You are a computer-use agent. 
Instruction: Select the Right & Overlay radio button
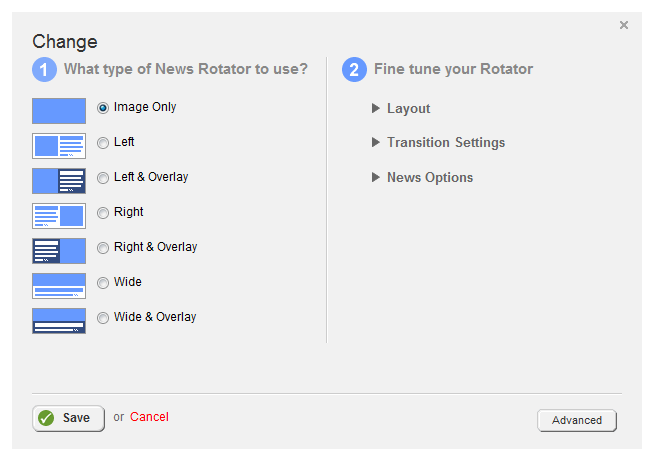click(x=103, y=248)
